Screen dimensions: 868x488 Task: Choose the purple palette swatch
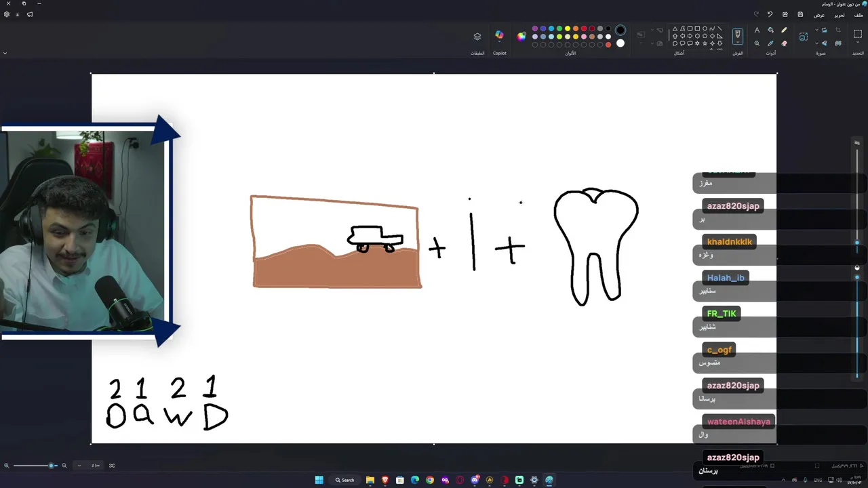pos(535,28)
